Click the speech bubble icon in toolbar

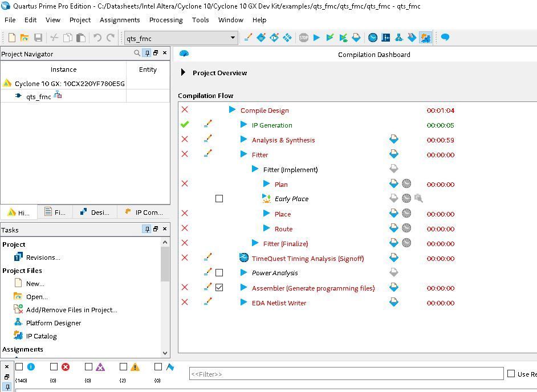[445, 38]
